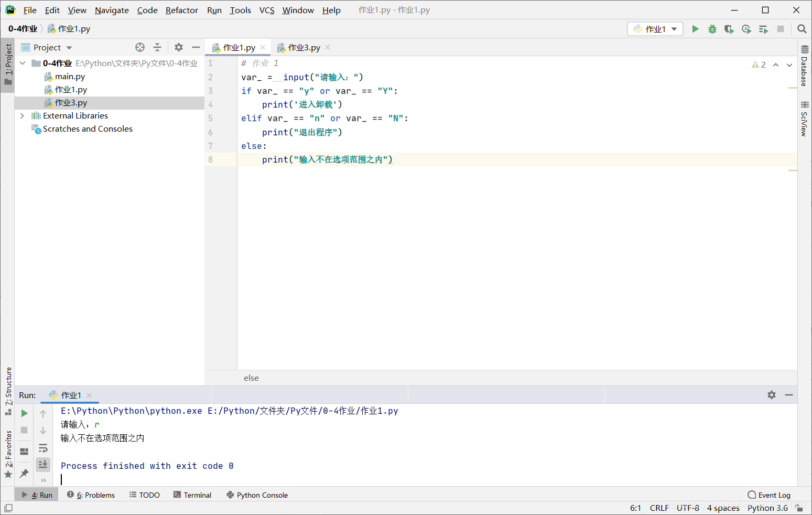Jump to next highlighted warning arrow
Screen dimensions: 812x515
click(789, 65)
